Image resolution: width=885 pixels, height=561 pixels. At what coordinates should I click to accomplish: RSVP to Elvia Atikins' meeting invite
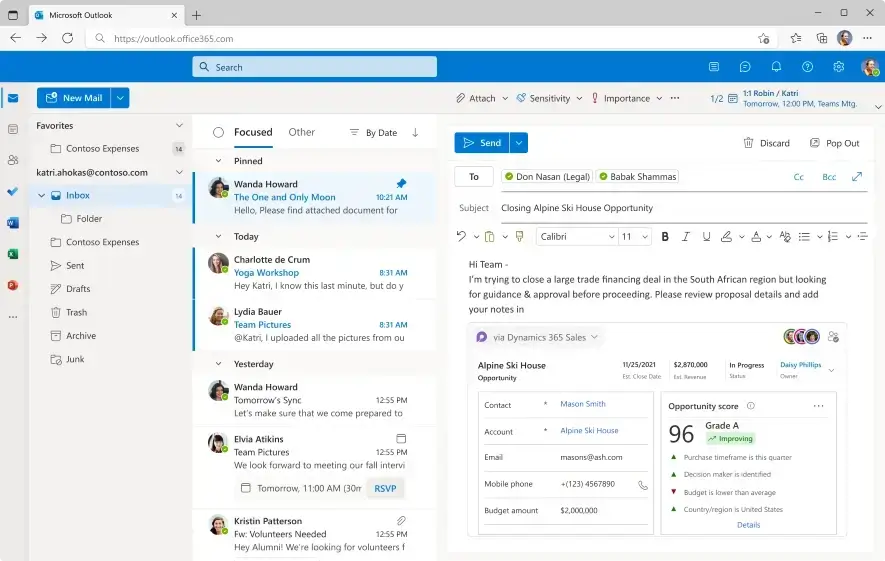[384, 488]
